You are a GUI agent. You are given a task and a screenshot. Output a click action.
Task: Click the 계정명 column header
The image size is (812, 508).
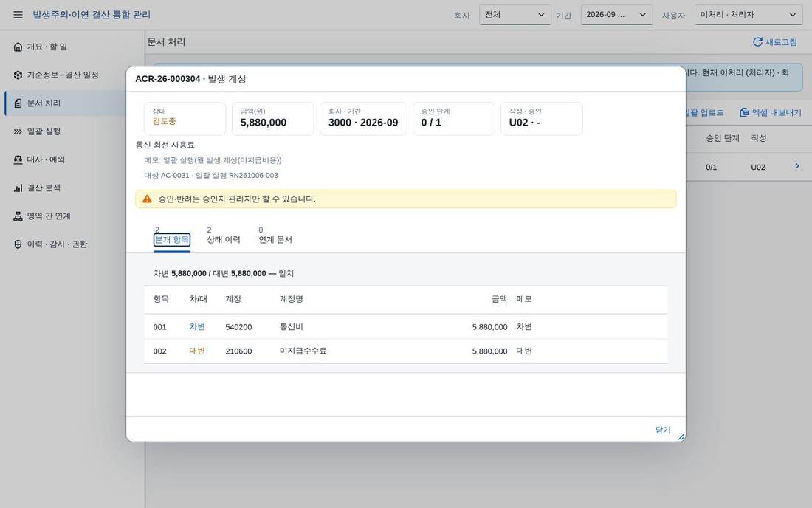[291, 299]
